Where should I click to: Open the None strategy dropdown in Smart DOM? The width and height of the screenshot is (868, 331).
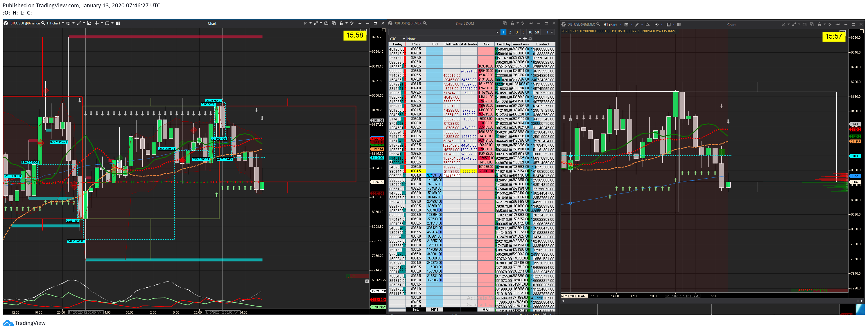coord(464,39)
